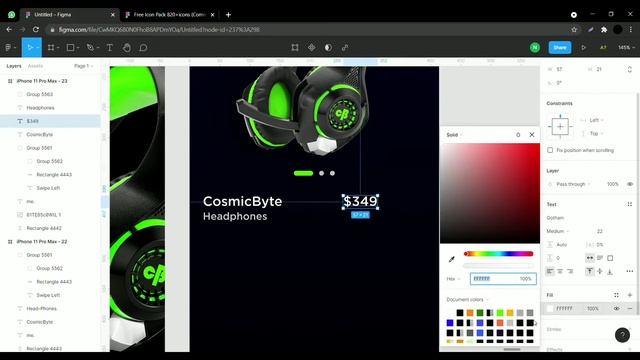
Task: Open the Figma main menu
Action: tap(10, 48)
